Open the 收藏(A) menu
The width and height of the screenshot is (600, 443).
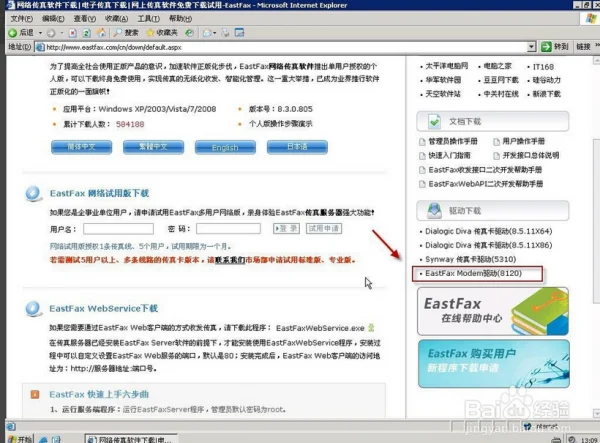click(117, 19)
